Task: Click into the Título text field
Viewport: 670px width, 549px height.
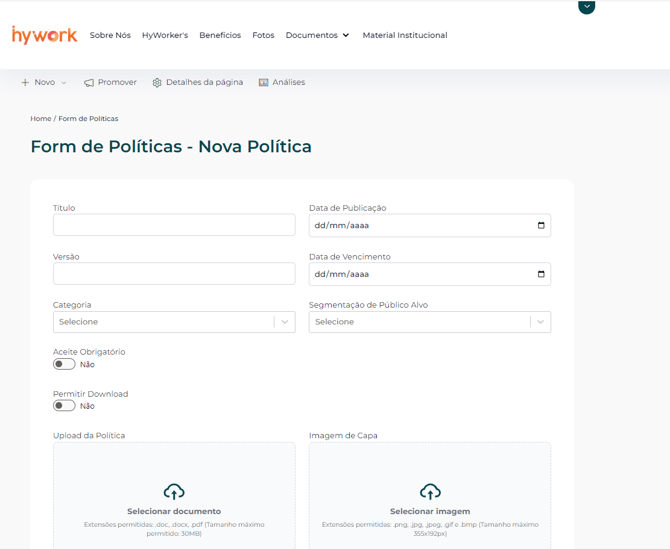Action: tap(173, 225)
